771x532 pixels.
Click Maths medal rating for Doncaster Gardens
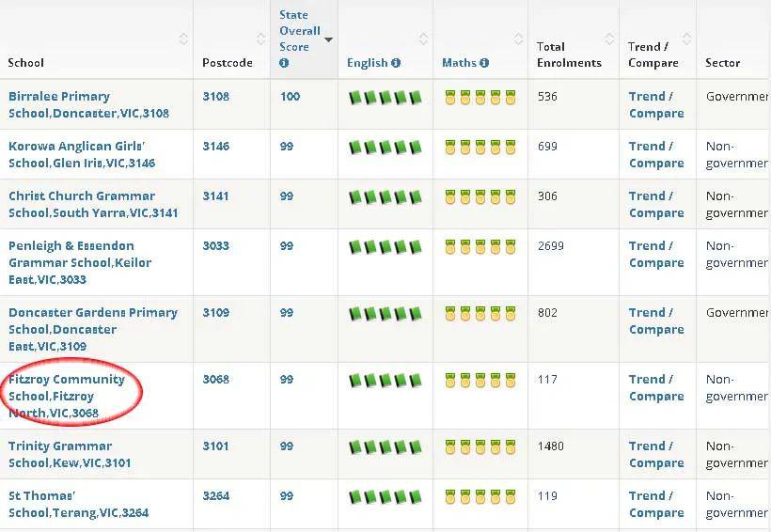480,314
